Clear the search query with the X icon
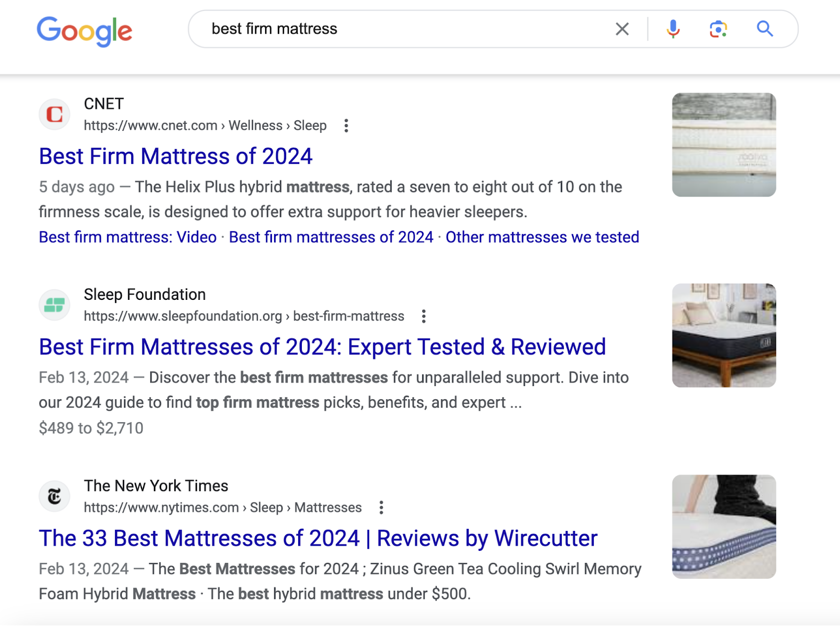Viewport: 840px width, 626px height. [x=622, y=29]
